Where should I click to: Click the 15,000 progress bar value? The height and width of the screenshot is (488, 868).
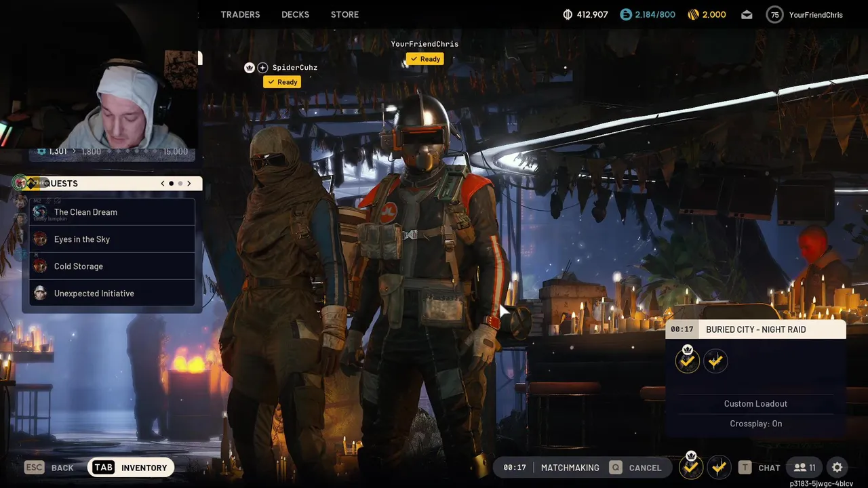(176, 151)
